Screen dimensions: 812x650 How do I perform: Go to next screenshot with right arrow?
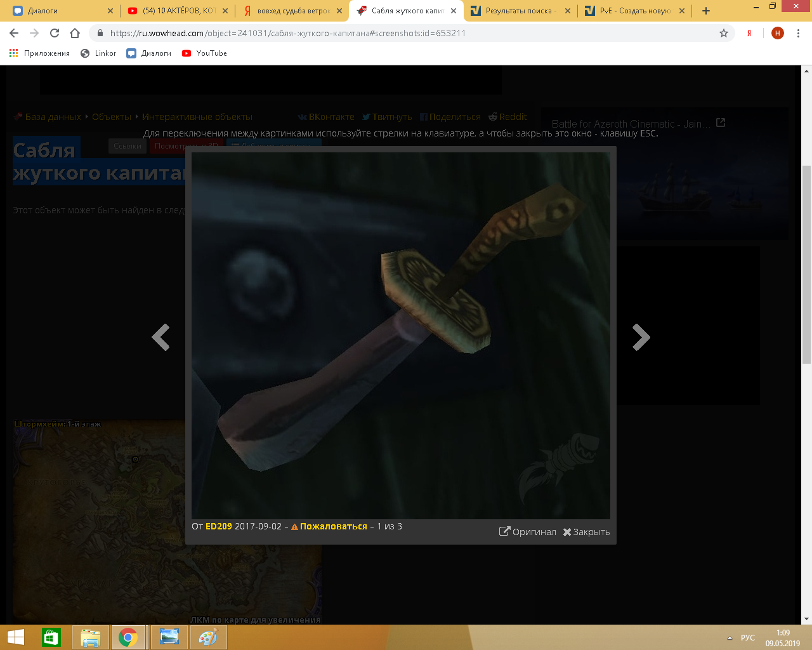pyautogui.click(x=641, y=337)
